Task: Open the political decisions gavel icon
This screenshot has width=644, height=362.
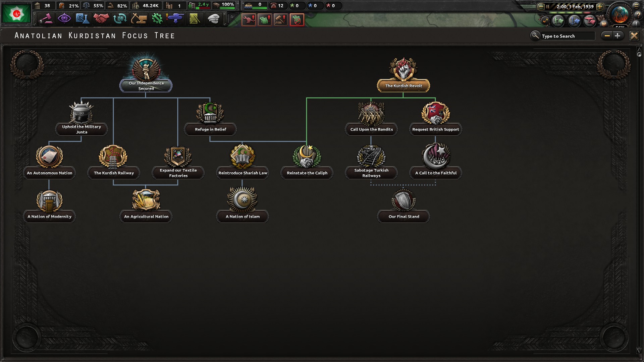Action: [x=46, y=19]
